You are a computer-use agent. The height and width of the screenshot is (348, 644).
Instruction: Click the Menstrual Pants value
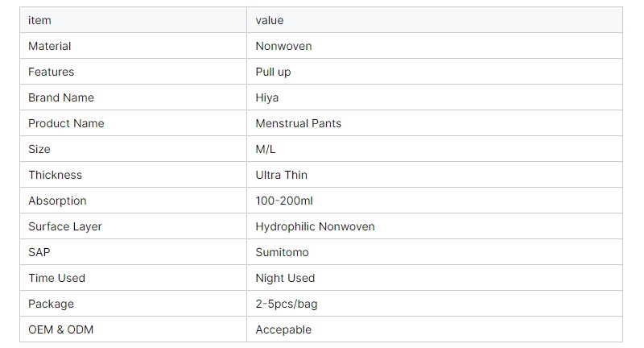pyautogui.click(x=298, y=123)
